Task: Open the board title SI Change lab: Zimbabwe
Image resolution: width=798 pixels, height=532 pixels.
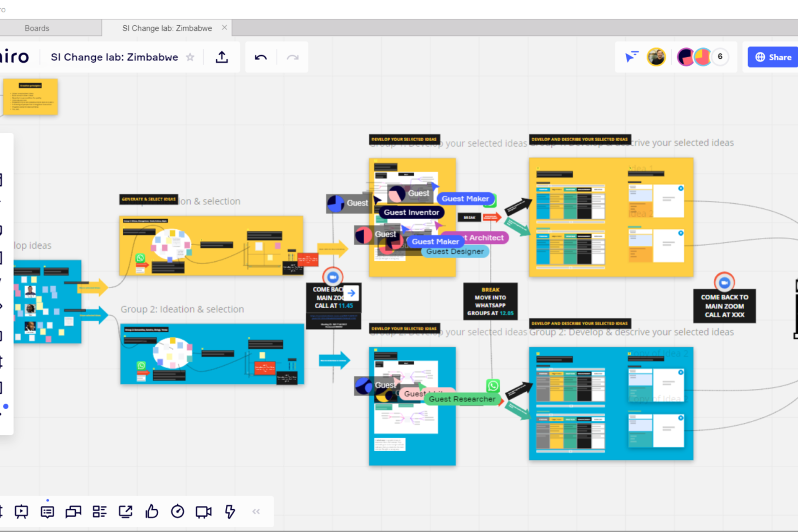Action: pos(115,57)
